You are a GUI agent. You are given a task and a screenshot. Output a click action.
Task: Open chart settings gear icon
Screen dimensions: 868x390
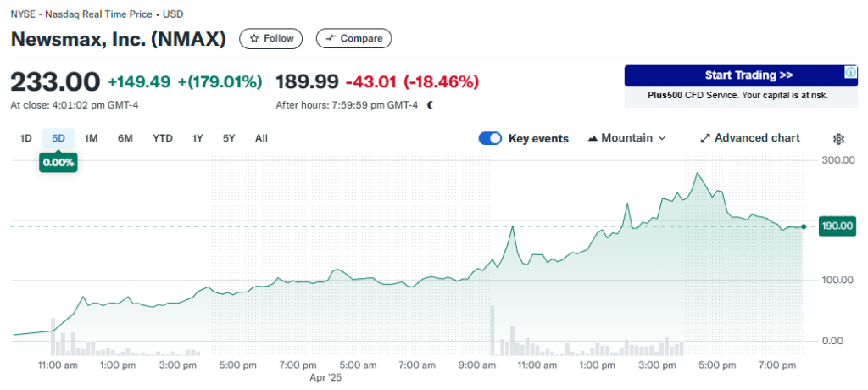tap(838, 139)
